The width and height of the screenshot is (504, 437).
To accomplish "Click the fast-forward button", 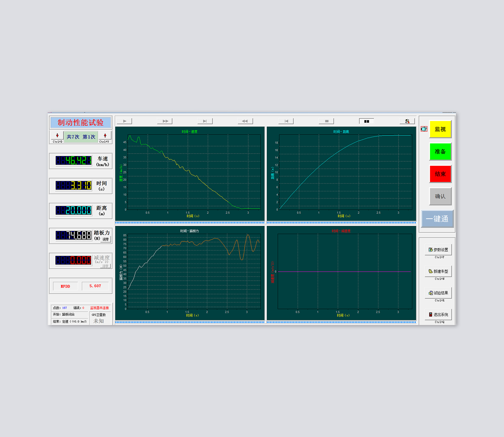I will click(165, 121).
